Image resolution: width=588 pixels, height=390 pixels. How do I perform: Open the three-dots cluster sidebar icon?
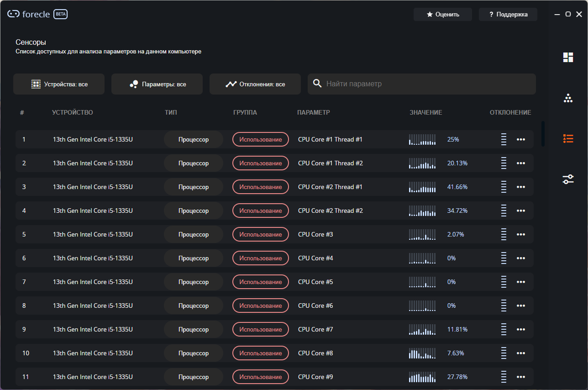[x=568, y=98]
